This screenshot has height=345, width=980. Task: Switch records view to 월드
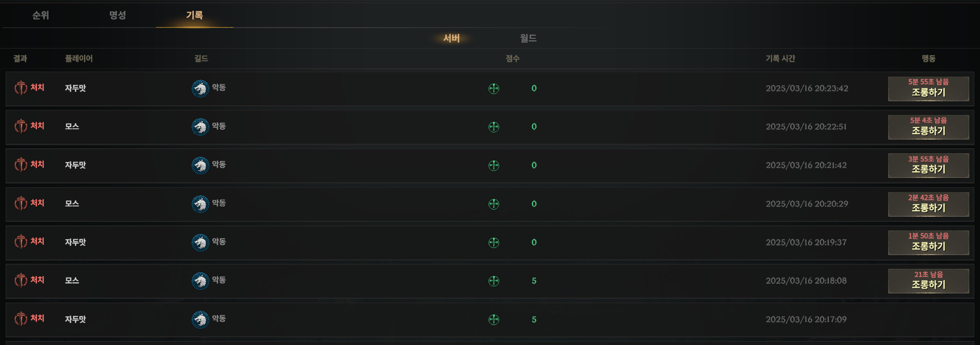click(x=528, y=38)
